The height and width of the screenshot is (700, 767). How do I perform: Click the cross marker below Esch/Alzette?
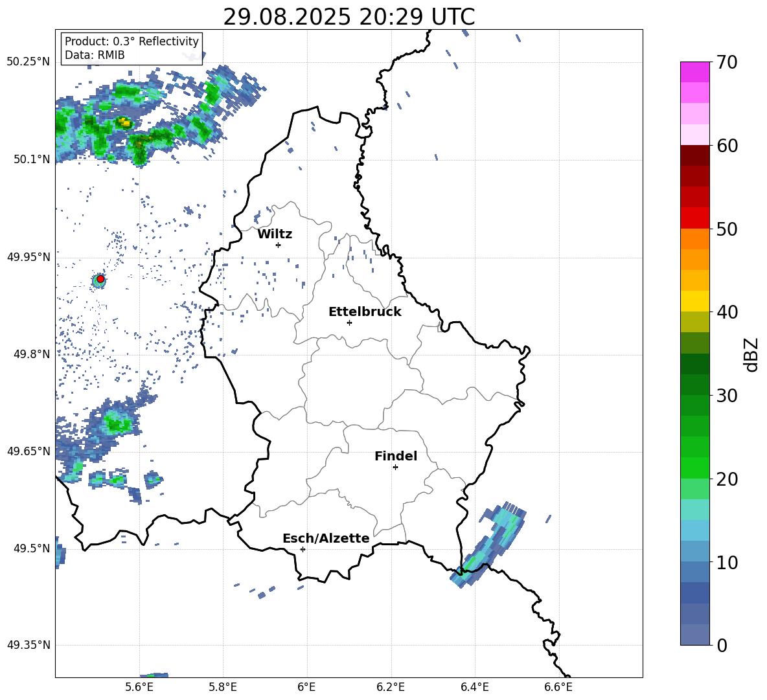click(303, 549)
